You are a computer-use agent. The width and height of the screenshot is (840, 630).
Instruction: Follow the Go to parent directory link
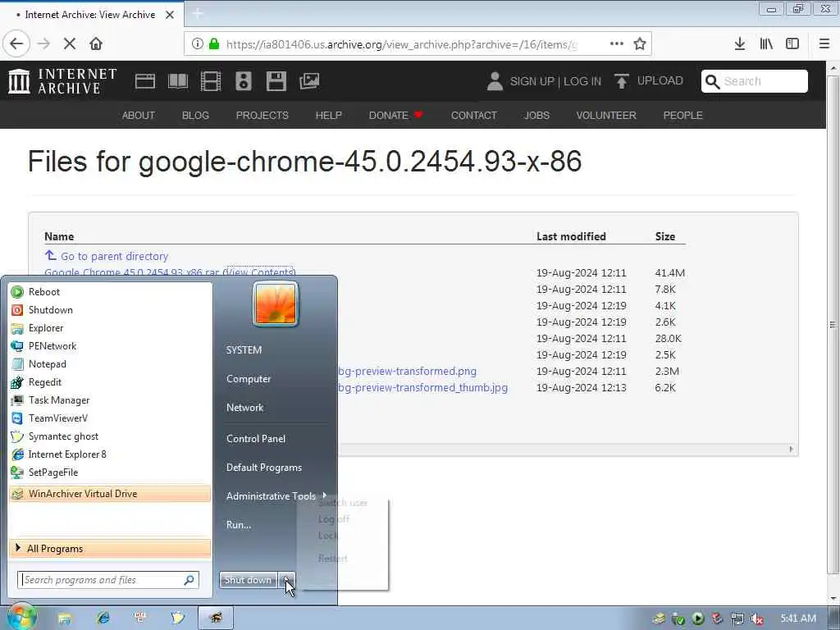pos(114,257)
